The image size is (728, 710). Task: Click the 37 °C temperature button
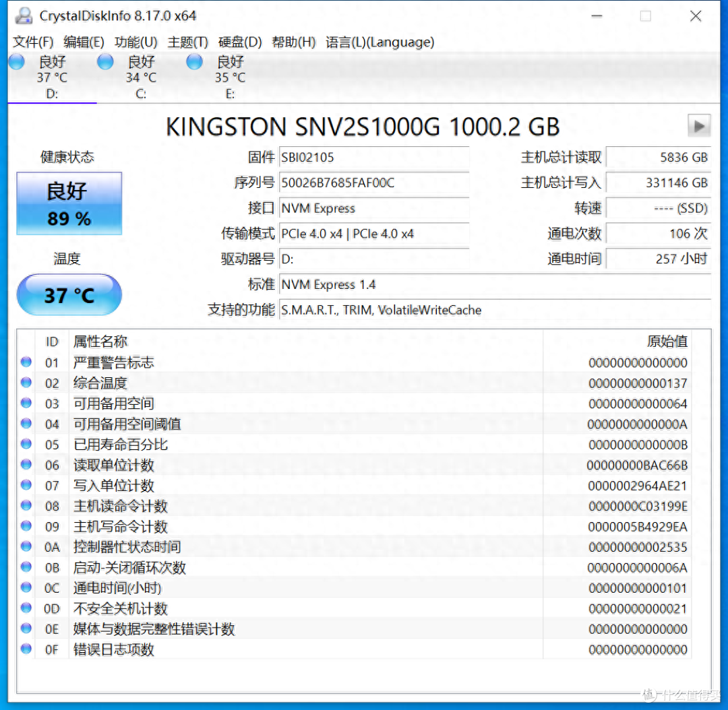pos(69,294)
